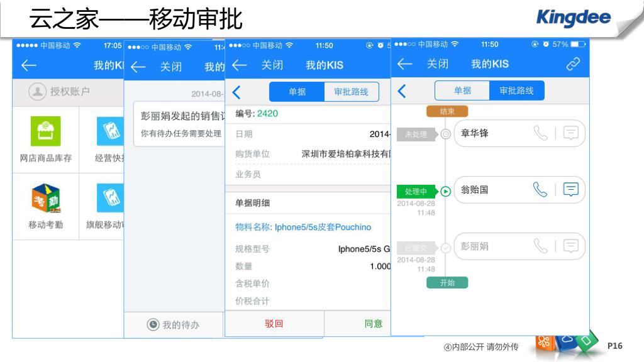This screenshot has width=644, height=362.
Task: Click the link icon in 我的KIS header
Action: 573,64
